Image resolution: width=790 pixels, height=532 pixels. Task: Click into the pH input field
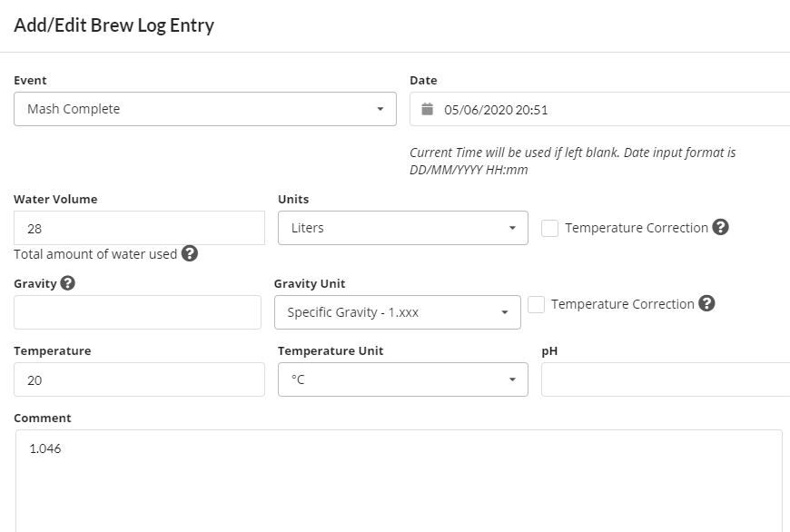click(665, 379)
